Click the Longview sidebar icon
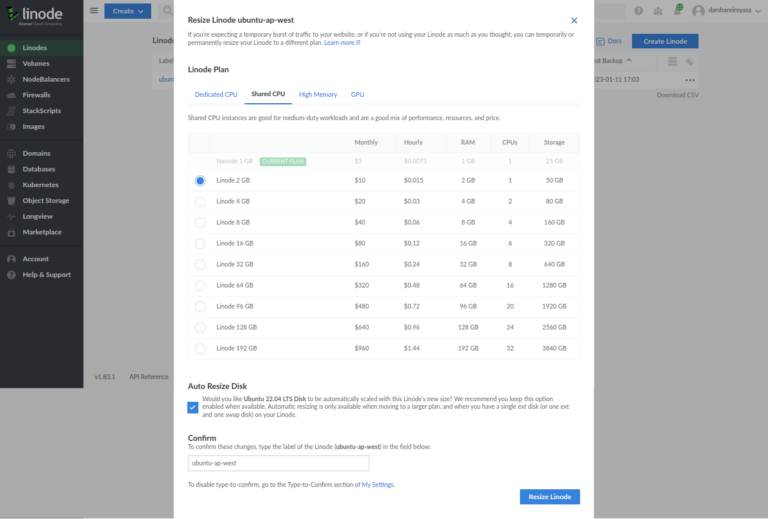Screen dimensions: 768x519 point(11,216)
